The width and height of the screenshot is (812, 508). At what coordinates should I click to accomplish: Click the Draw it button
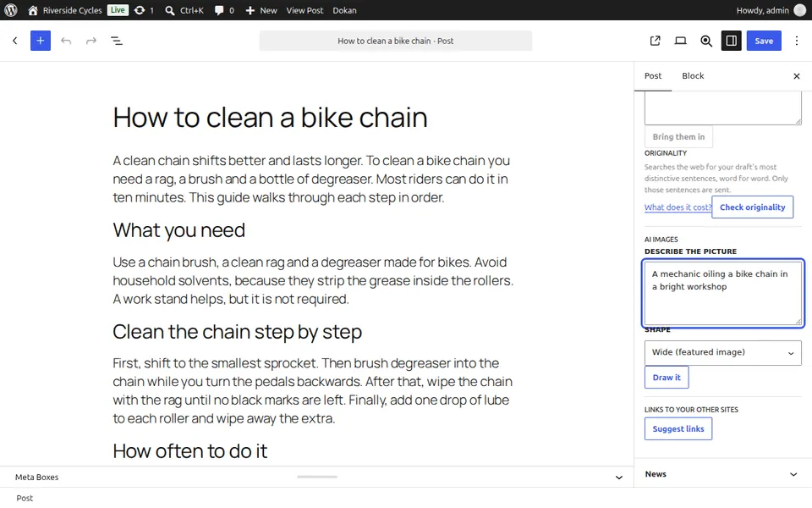[667, 378]
